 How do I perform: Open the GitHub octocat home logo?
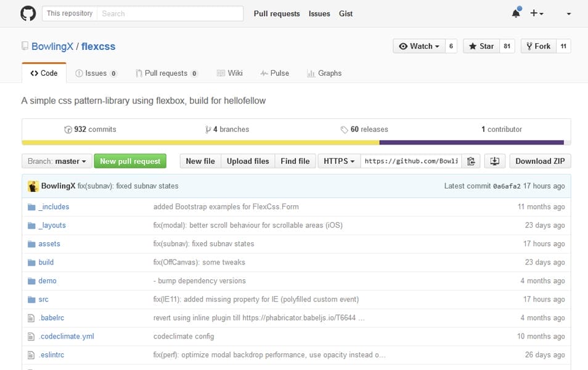pyautogui.click(x=28, y=14)
